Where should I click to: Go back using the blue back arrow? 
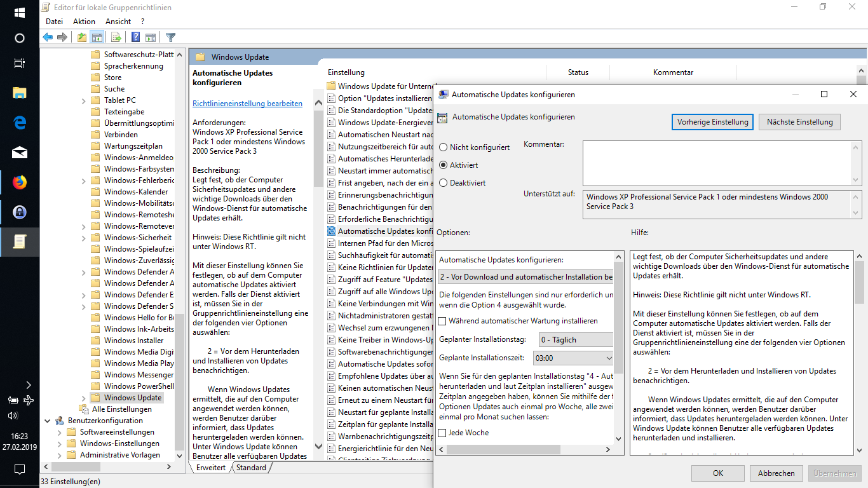pos(48,37)
